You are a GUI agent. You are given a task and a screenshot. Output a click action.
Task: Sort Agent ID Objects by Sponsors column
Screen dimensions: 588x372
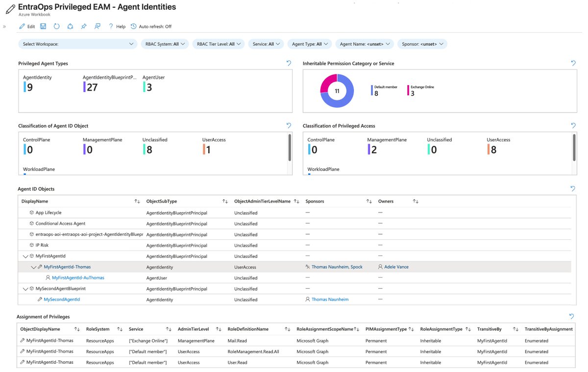[368, 201]
